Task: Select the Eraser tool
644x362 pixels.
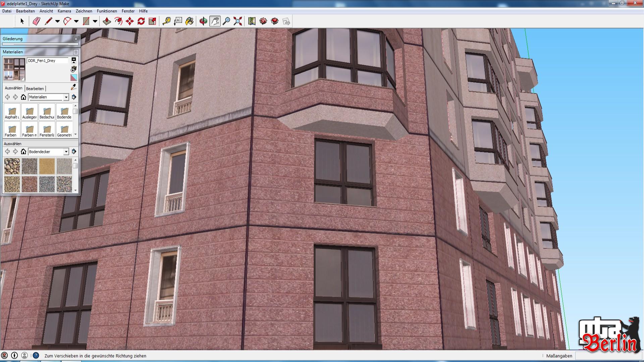Action: tap(37, 21)
